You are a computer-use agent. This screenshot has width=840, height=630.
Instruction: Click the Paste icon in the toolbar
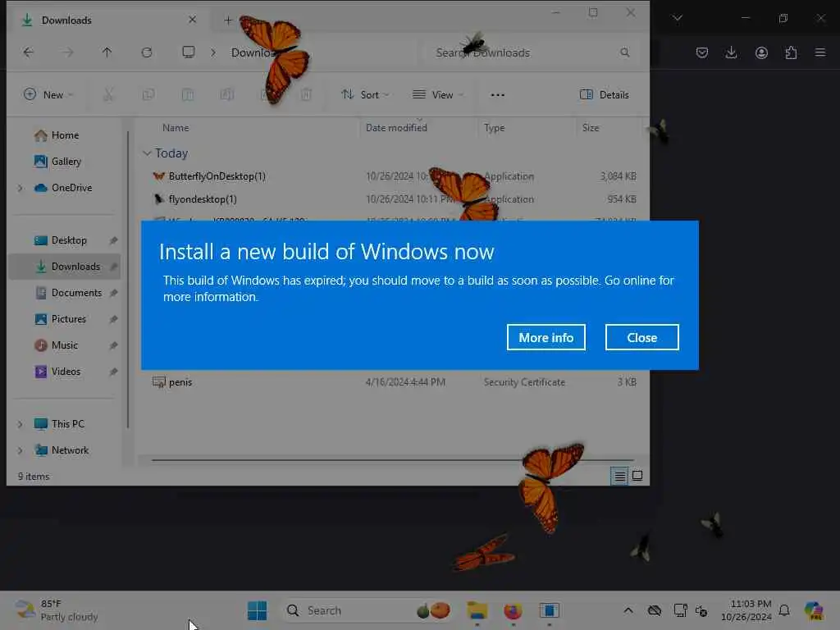click(x=188, y=95)
